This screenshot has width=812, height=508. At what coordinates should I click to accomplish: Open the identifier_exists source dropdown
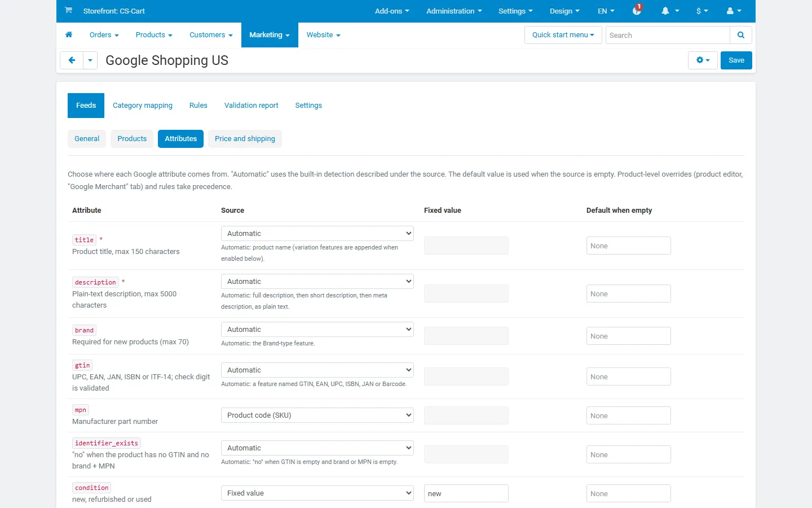coord(317,448)
